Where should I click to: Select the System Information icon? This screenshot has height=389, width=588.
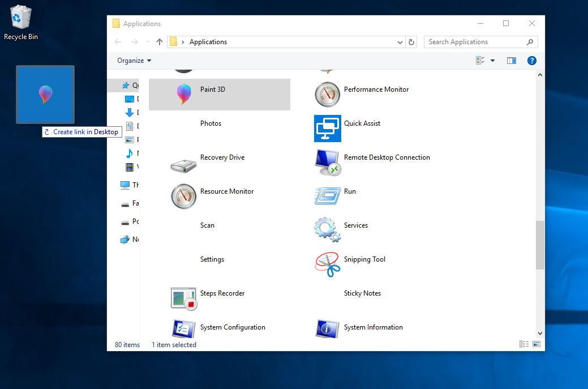point(327,328)
